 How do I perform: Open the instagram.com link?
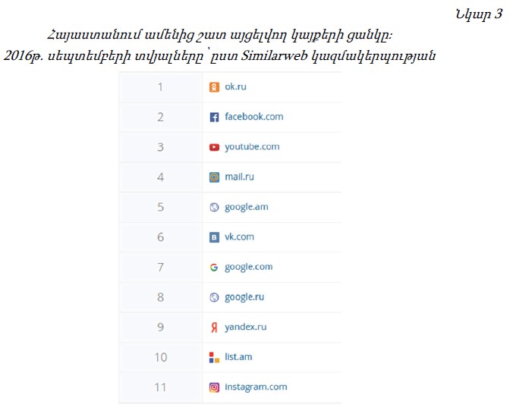point(256,387)
